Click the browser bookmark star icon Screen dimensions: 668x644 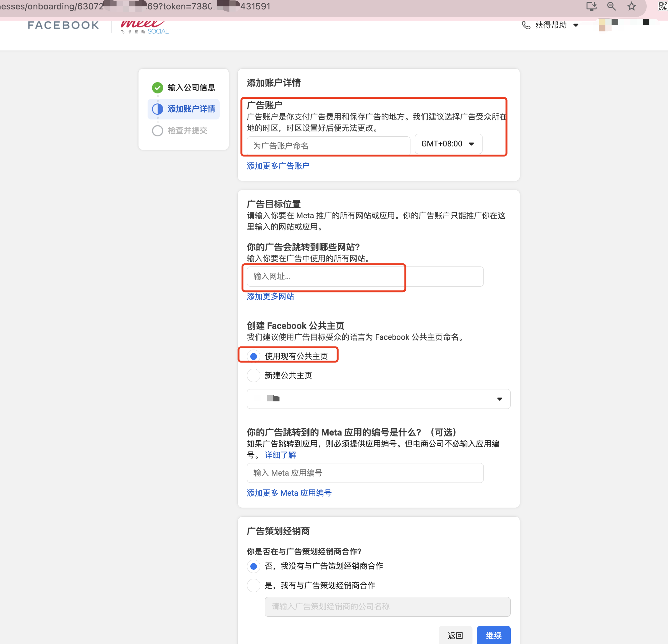point(632,7)
